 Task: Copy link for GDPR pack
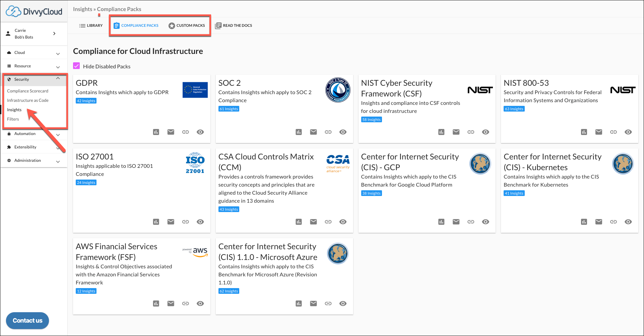coord(186,132)
